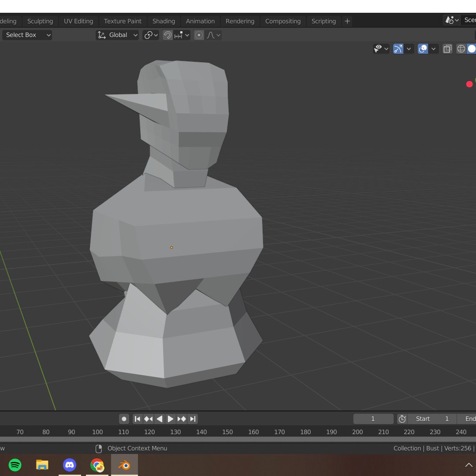Switch to the Sculpting workspace tab

click(x=40, y=21)
